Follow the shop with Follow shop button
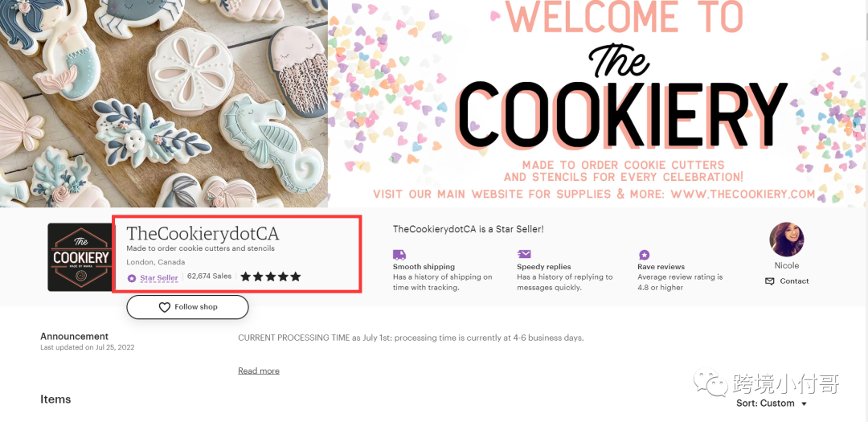Screen dimensions: 868x422 coord(187,307)
